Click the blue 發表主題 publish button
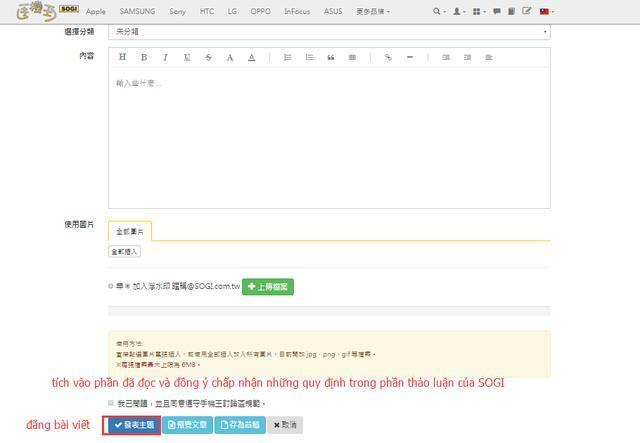 point(132,425)
